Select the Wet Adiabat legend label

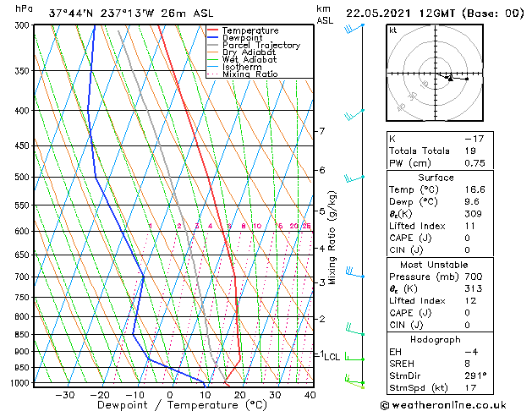[250, 59]
